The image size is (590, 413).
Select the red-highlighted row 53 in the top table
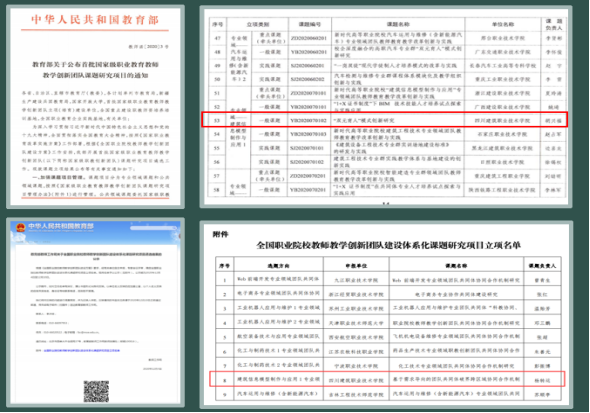click(384, 120)
